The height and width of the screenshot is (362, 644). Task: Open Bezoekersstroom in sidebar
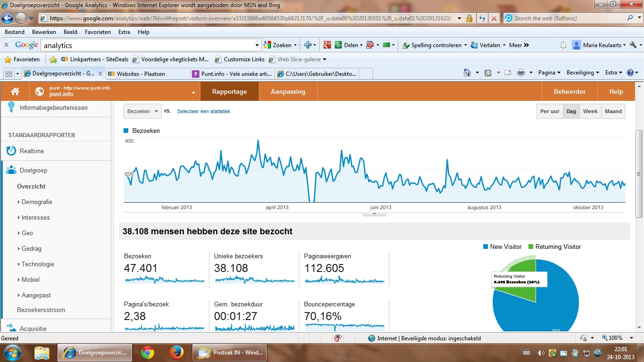coord(41,310)
